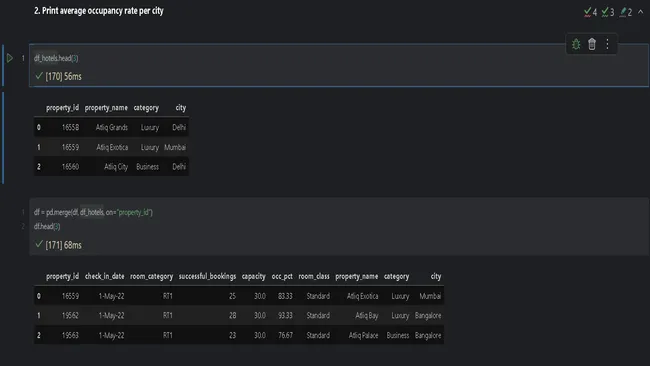
Task: Select the successful bookings value 25
Action: pyautogui.click(x=233, y=296)
